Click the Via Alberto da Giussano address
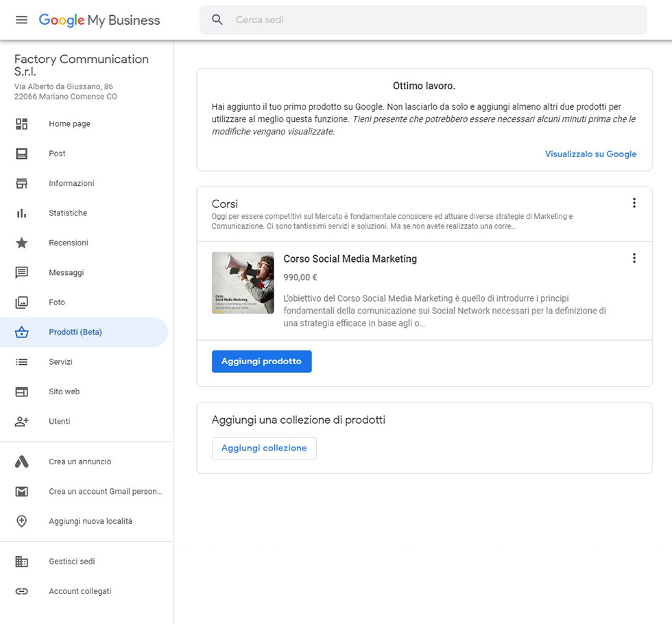 coord(66,92)
